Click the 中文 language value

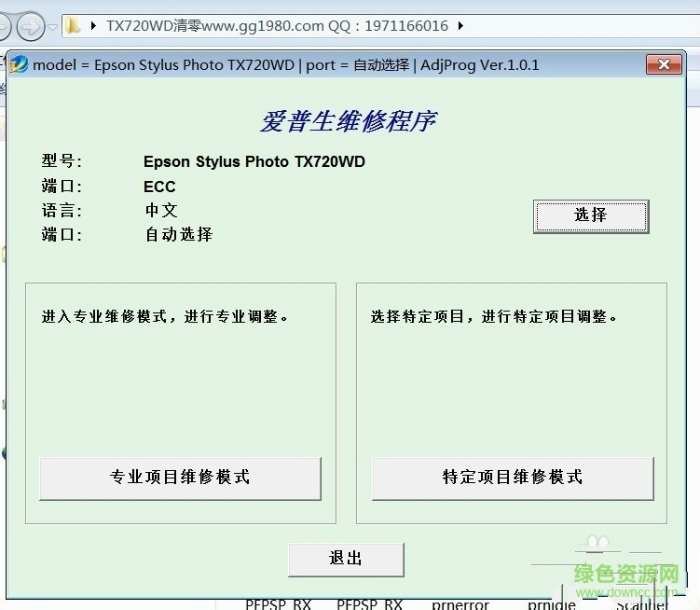click(x=161, y=210)
